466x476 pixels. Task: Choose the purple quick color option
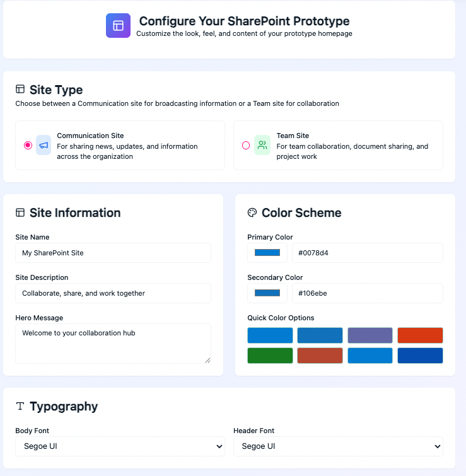pyautogui.click(x=370, y=335)
